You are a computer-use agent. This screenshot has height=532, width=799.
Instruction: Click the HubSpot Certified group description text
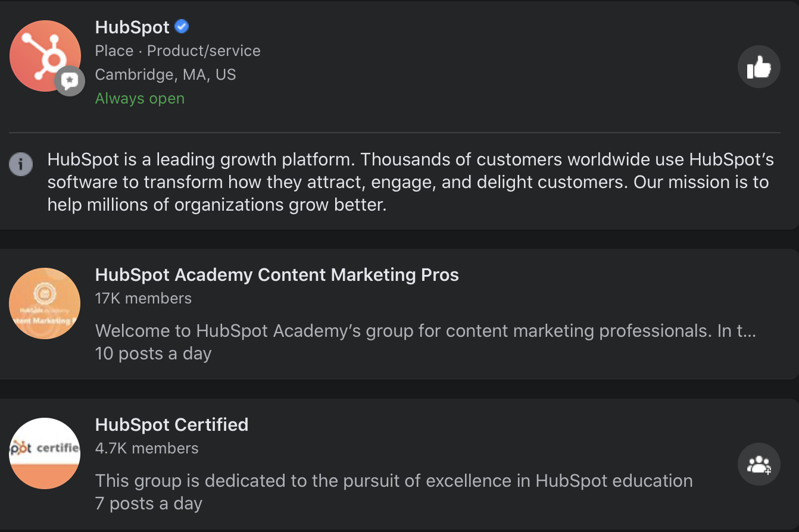coord(394,481)
